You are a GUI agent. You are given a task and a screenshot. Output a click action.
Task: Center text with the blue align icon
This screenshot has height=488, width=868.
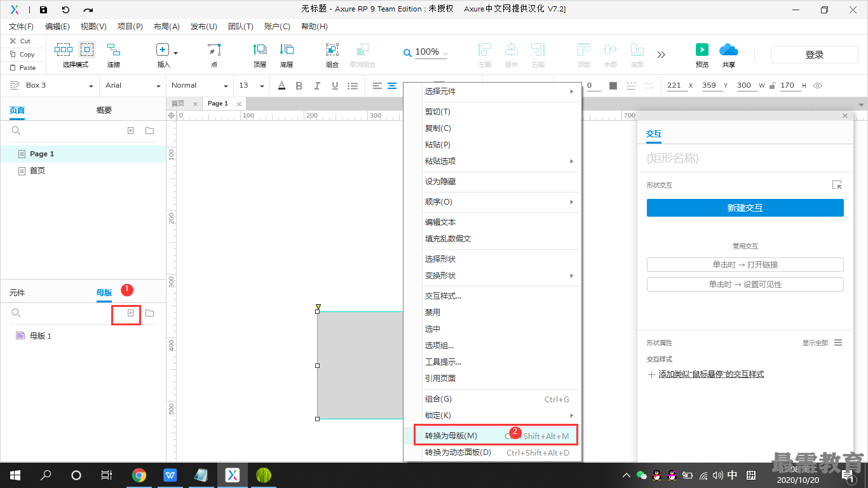[x=393, y=86]
